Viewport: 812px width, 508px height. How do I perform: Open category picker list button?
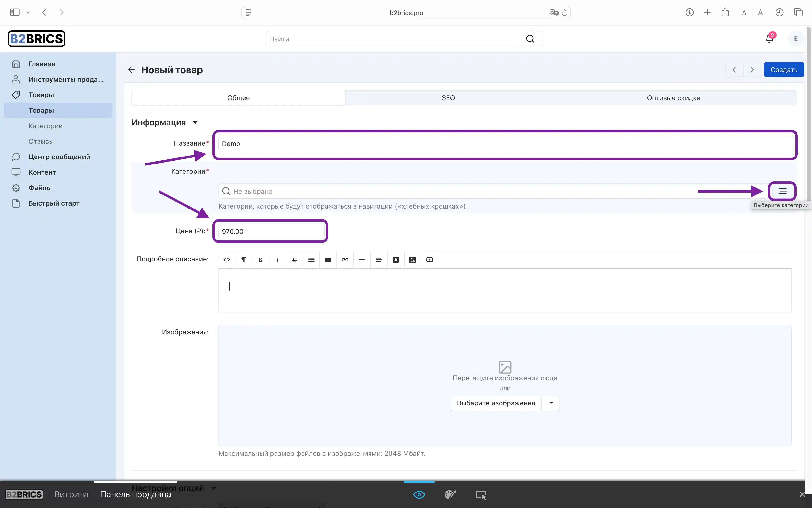coord(783,191)
